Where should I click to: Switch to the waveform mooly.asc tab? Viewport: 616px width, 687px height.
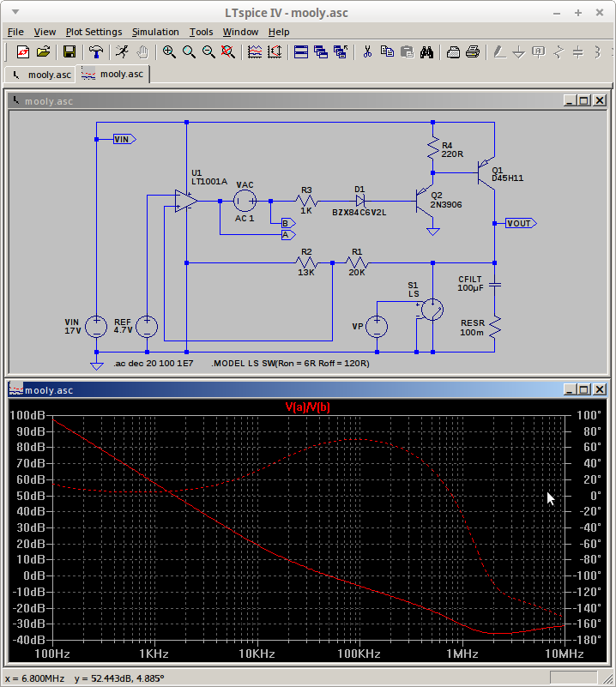click(113, 74)
